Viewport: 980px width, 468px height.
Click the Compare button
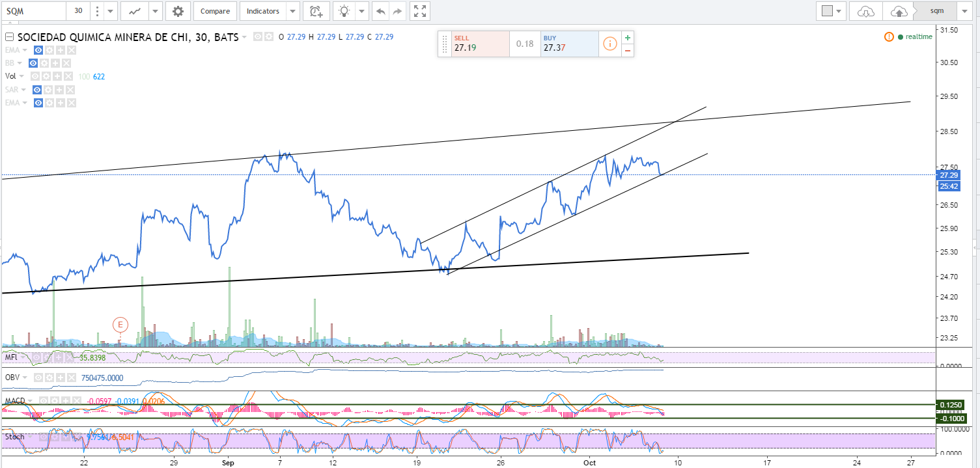point(215,11)
